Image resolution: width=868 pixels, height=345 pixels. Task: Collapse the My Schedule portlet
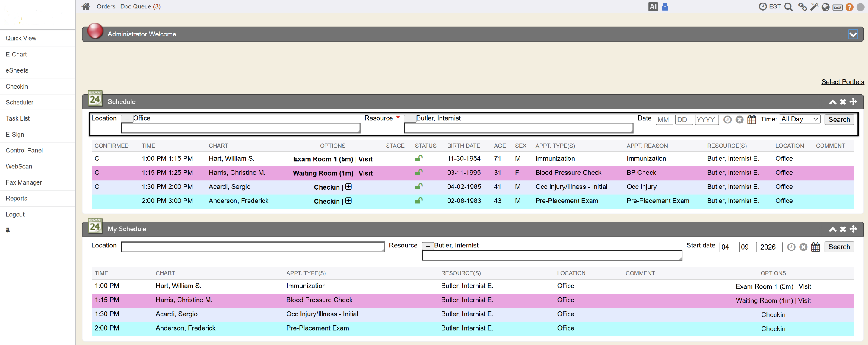832,229
